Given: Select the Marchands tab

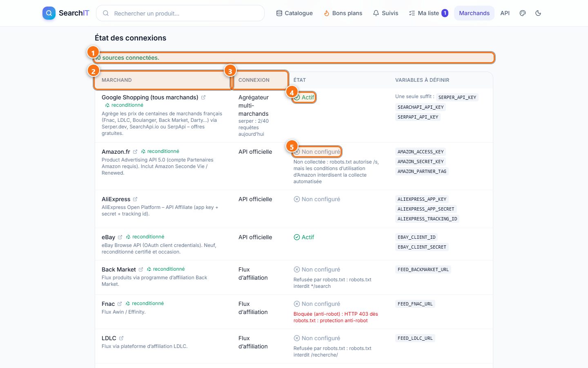Looking at the screenshot, I should 474,13.
